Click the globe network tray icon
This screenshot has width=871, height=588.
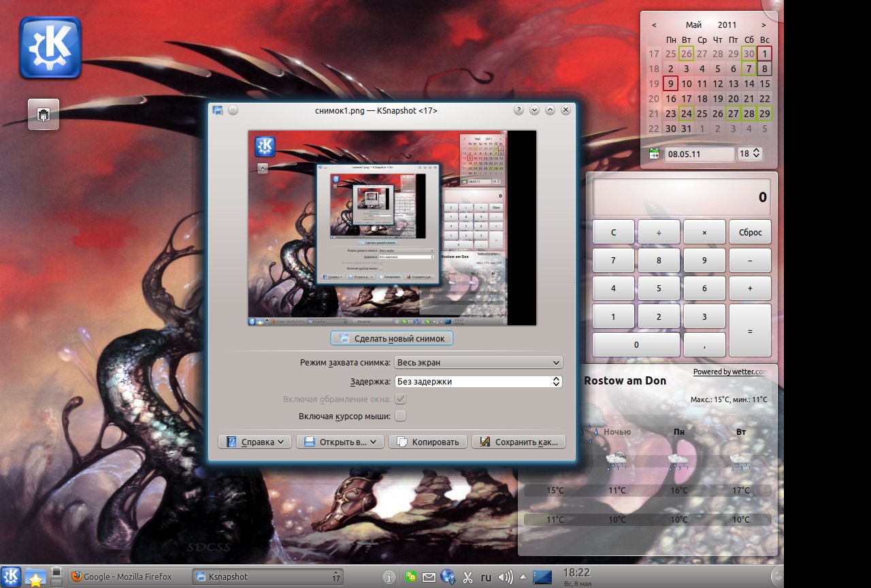click(448, 577)
